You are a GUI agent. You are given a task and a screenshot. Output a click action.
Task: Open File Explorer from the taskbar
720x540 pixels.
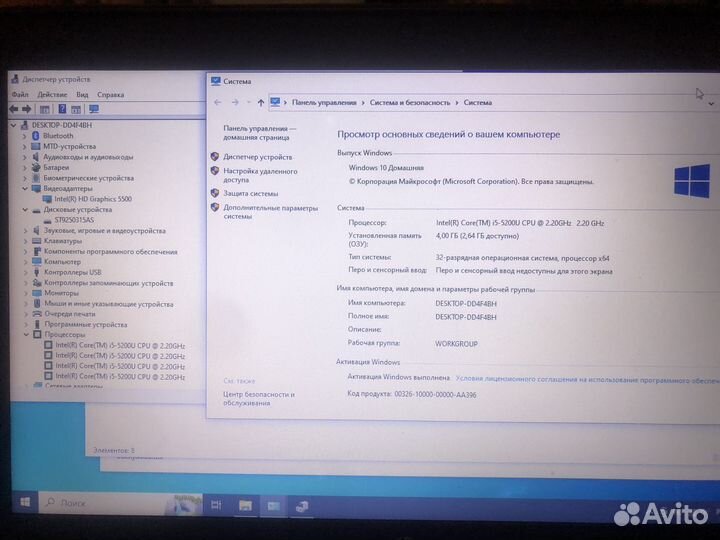(245, 506)
